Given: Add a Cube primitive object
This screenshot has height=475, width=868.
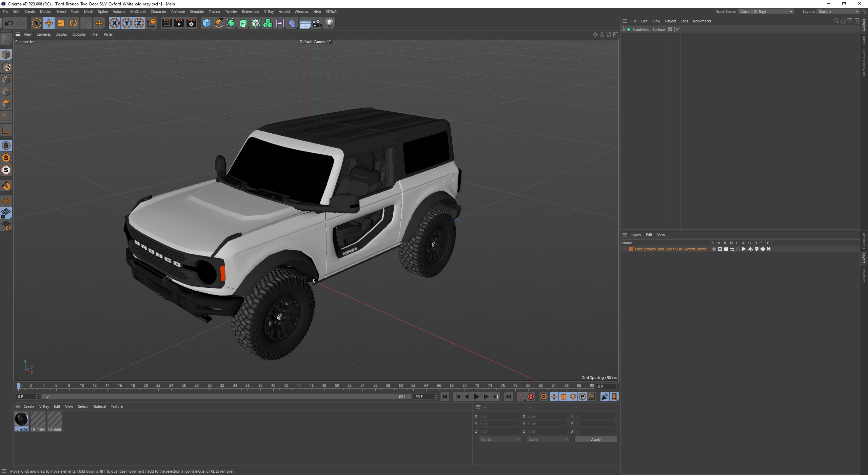Looking at the screenshot, I should click(x=206, y=23).
